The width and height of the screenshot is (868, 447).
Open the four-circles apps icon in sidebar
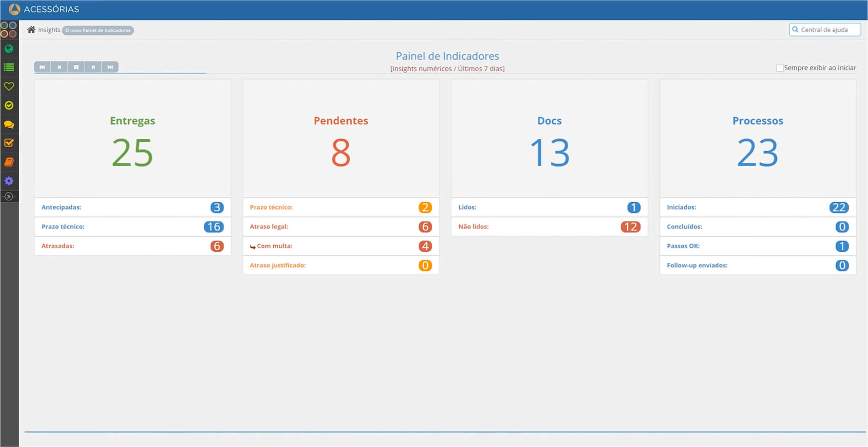click(9, 30)
